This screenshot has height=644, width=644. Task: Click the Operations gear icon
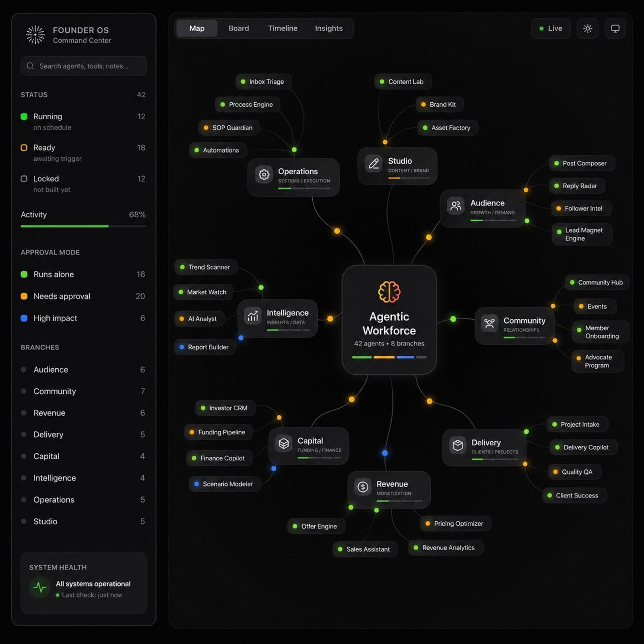264,175
